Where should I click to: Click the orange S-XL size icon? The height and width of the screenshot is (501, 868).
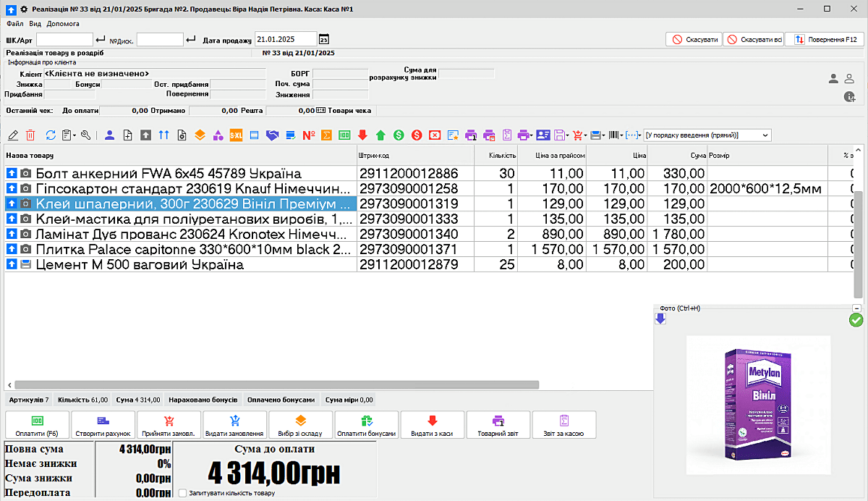(x=235, y=135)
